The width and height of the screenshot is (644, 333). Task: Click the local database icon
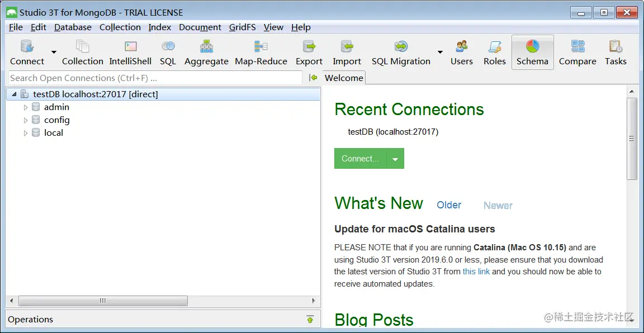tap(36, 132)
